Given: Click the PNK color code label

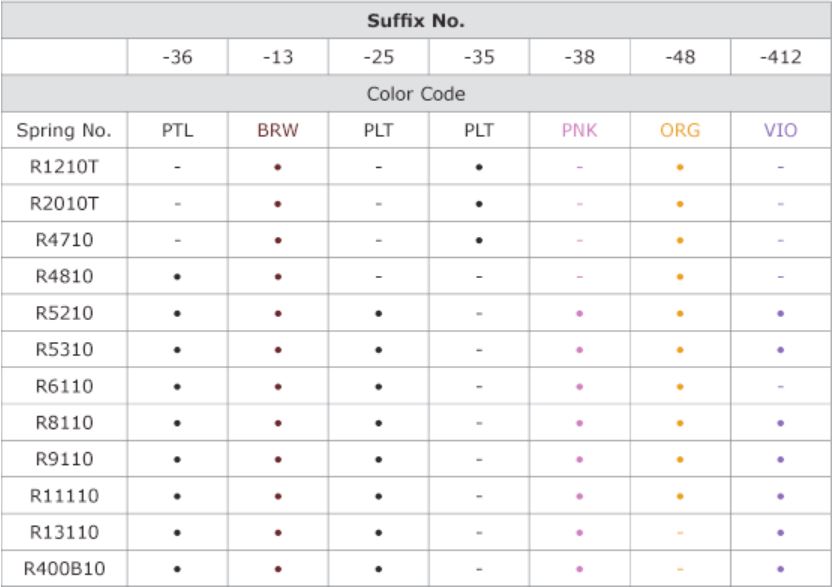Looking at the screenshot, I should pos(579,131).
